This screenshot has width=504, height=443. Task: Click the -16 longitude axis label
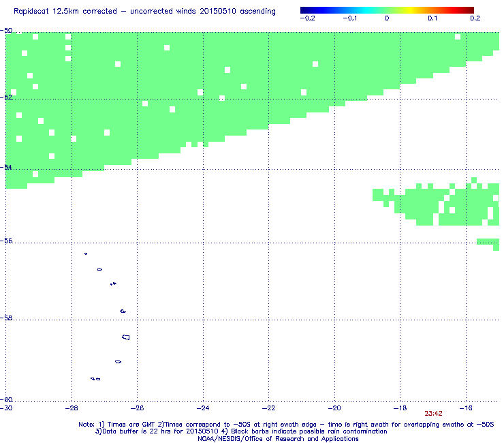466,408
